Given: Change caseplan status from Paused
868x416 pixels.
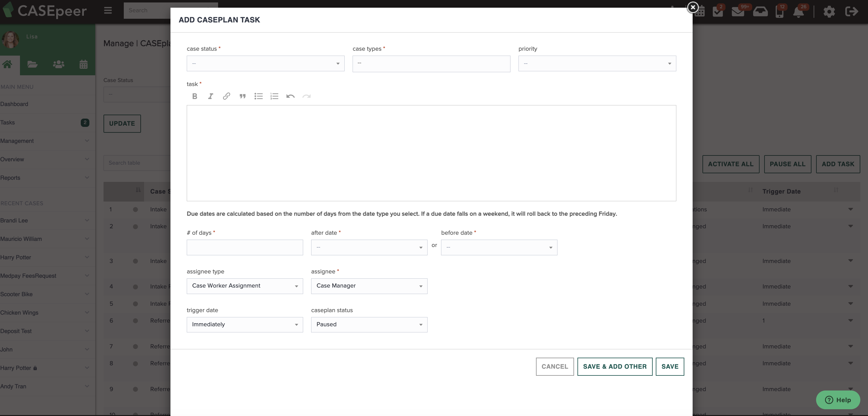Looking at the screenshot, I should coord(369,325).
